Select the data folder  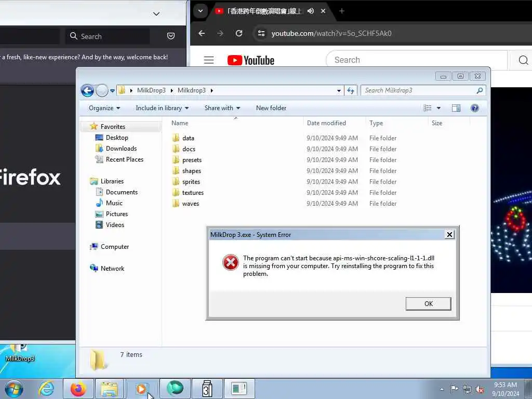(188, 138)
